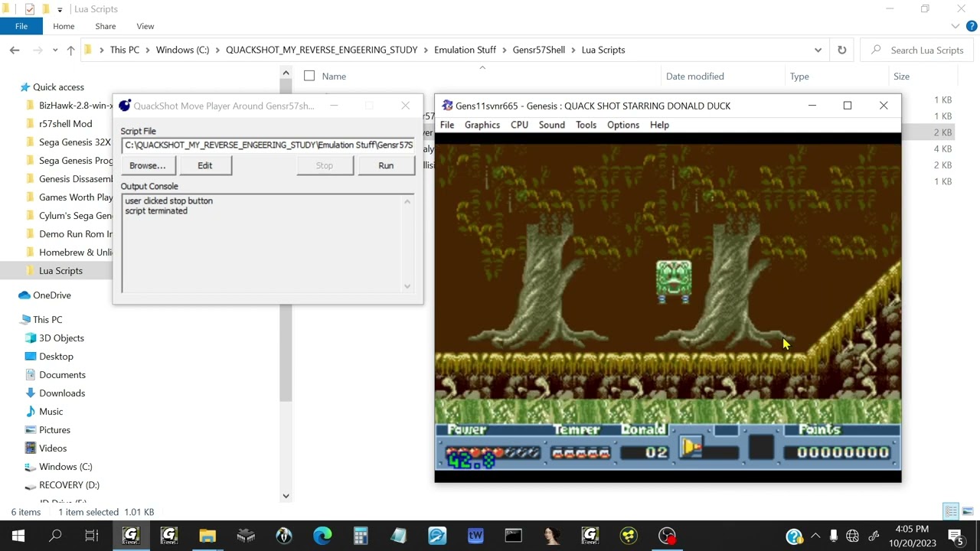Click Properties checkmark icon in title bar
This screenshot has width=980, height=551.
(29, 9)
